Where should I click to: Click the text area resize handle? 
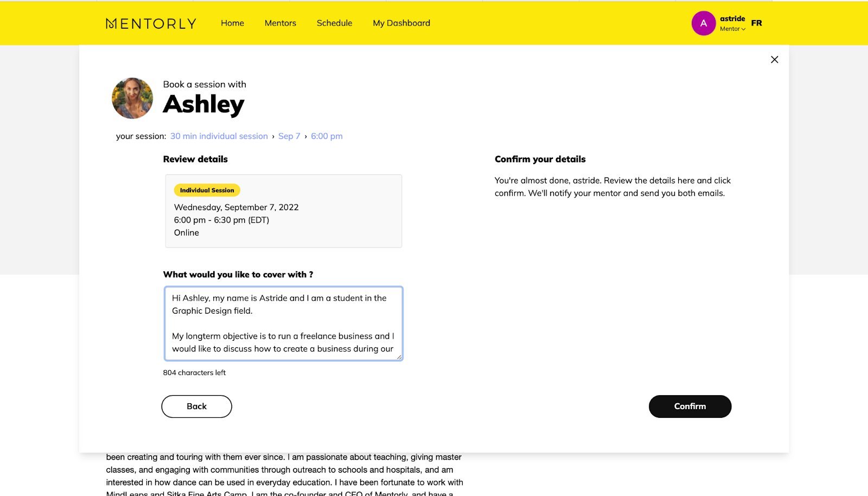399,357
